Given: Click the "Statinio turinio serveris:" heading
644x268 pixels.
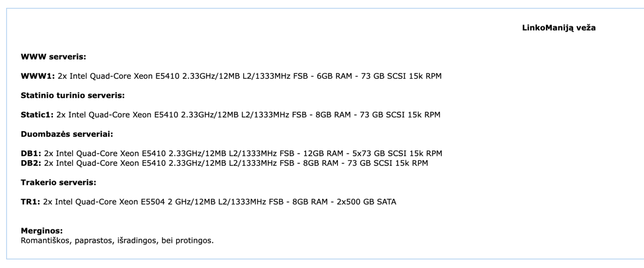Looking at the screenshot, I should coord(73,96).
